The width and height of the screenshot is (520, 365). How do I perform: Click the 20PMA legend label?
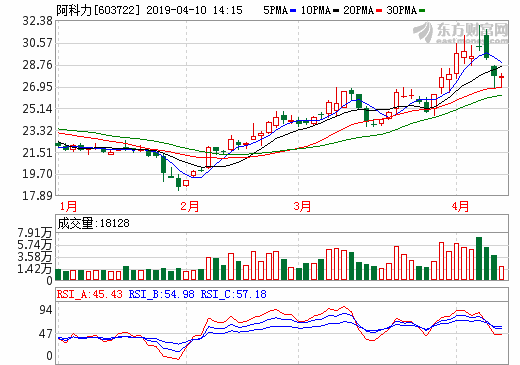coord(359,10)
